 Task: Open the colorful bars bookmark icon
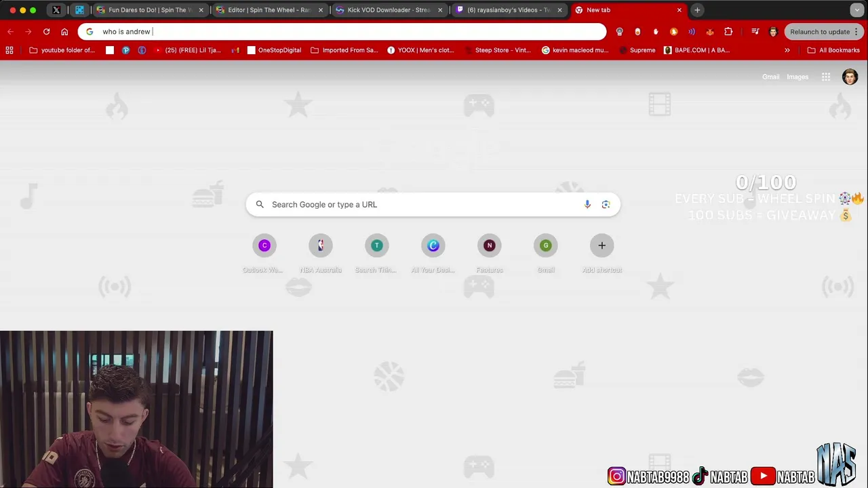coord(235,50)
